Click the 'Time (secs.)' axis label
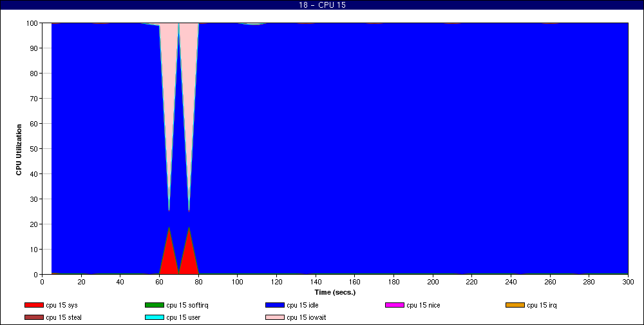Viewport: 644px width, 325px height. pyautogui.click(x=335, y=293)
